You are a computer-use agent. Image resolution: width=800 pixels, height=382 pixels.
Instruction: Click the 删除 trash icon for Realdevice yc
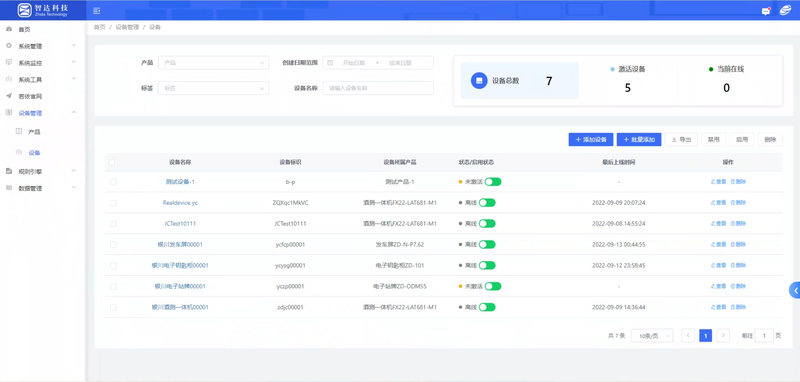click(733, 202)
